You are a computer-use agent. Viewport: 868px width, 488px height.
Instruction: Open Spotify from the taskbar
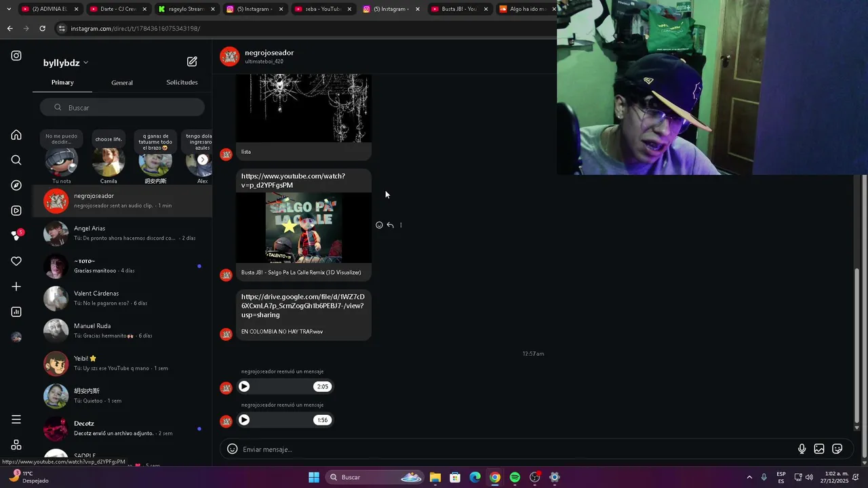pos(515,477)
